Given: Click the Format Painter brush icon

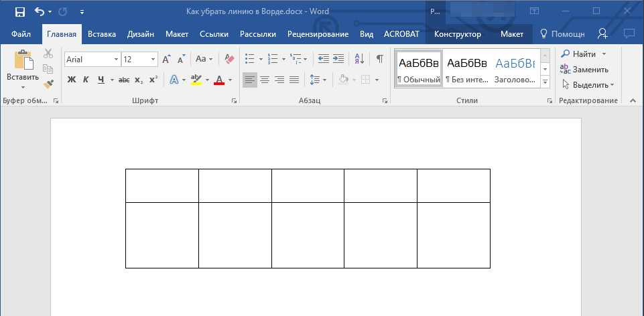Looking at the screenshot, I should pos(48,84).
